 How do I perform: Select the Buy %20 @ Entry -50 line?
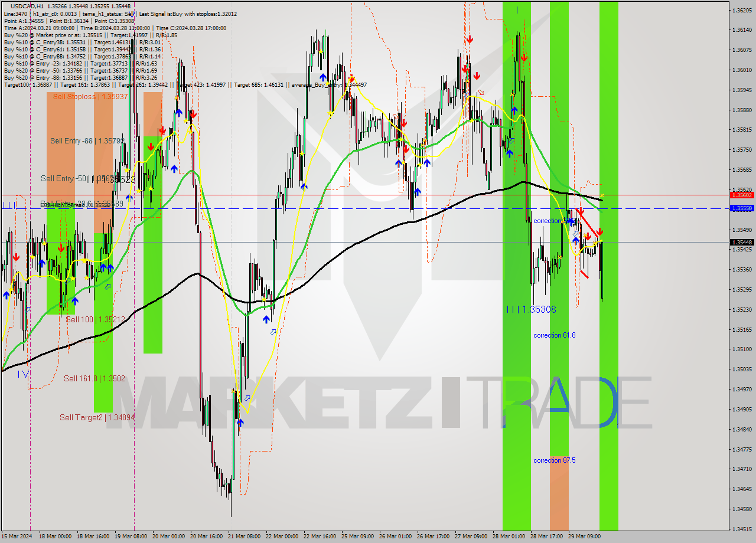coord(80,70)
